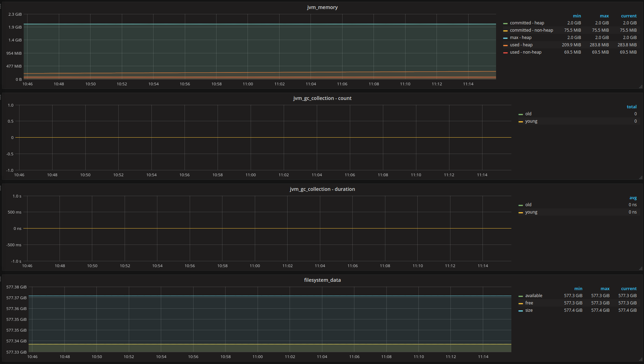
Task: Toggle the free series label in filesystem_data
Action: 529,303
